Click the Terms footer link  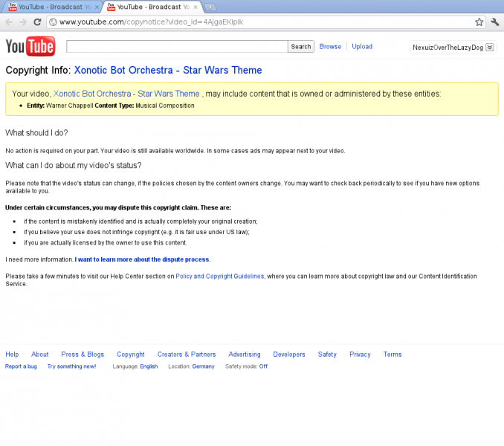coord(392,354)
